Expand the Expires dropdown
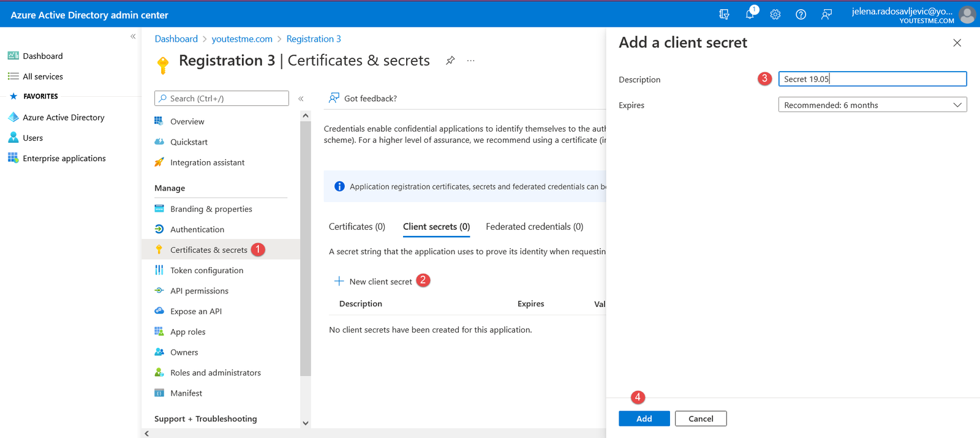 click(x=872, y=105)
